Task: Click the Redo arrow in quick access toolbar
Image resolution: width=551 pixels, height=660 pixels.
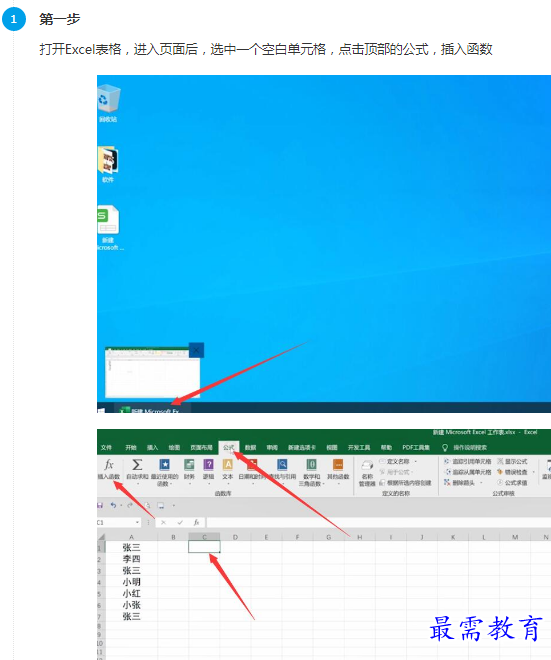Action: [x=130, y=505]
